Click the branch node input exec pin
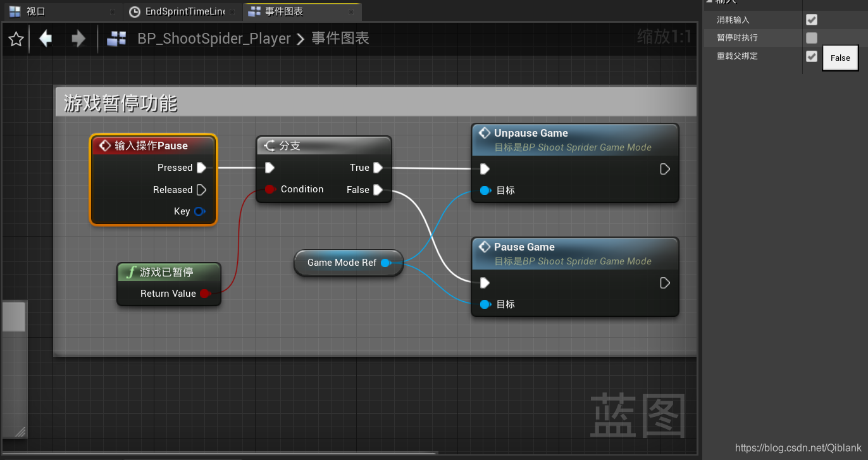 (x=270, y=168)
